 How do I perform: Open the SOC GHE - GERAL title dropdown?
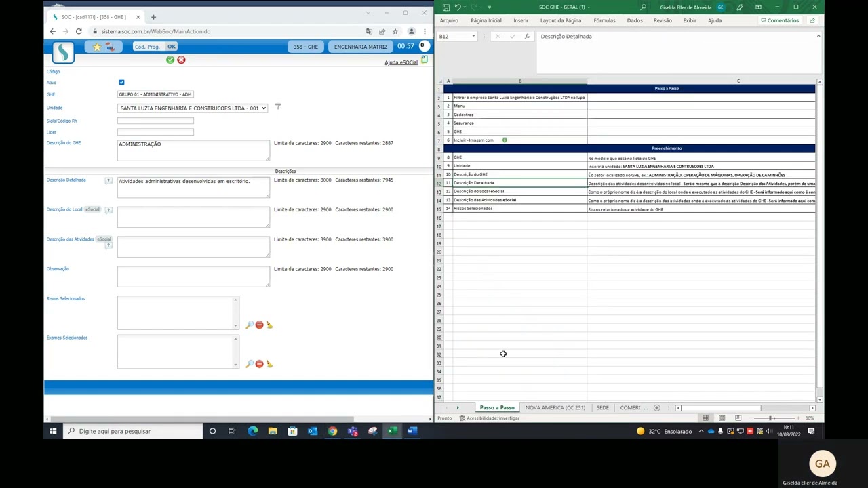[588, 7]
